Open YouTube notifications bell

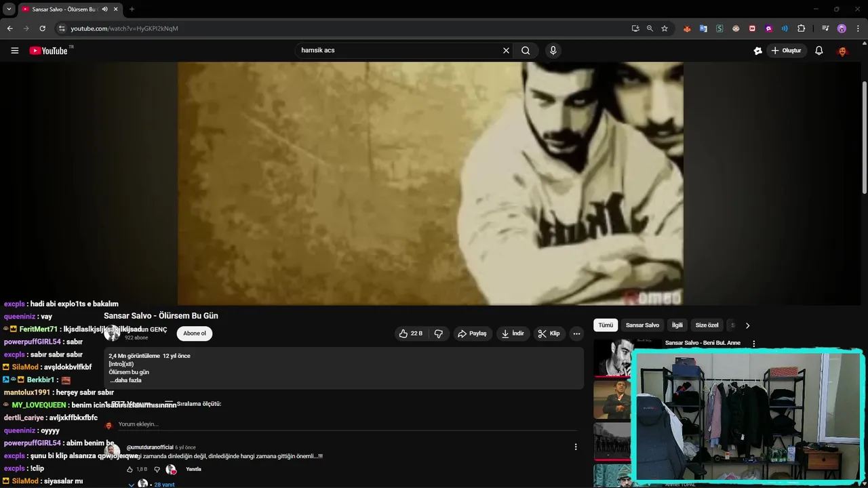(x=818, y=50)
